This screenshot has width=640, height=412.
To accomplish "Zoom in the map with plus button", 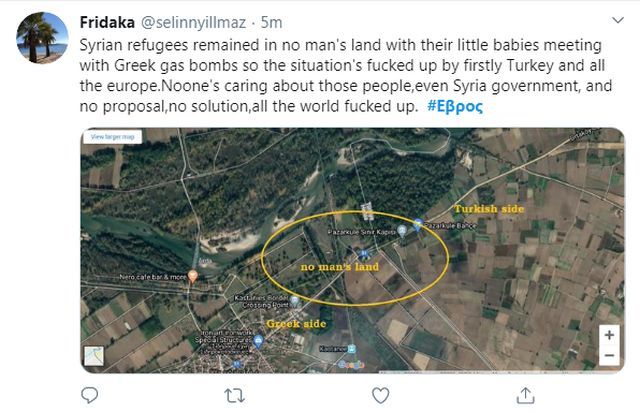I will tap(609, 334).
